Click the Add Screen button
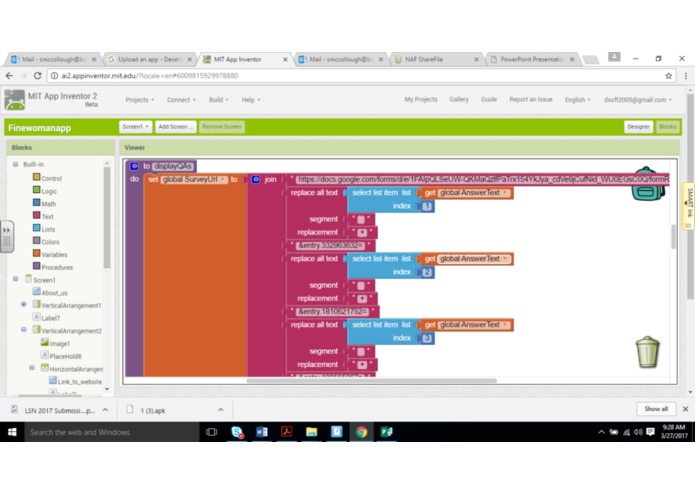695x494 pixels. pos(176,127)
